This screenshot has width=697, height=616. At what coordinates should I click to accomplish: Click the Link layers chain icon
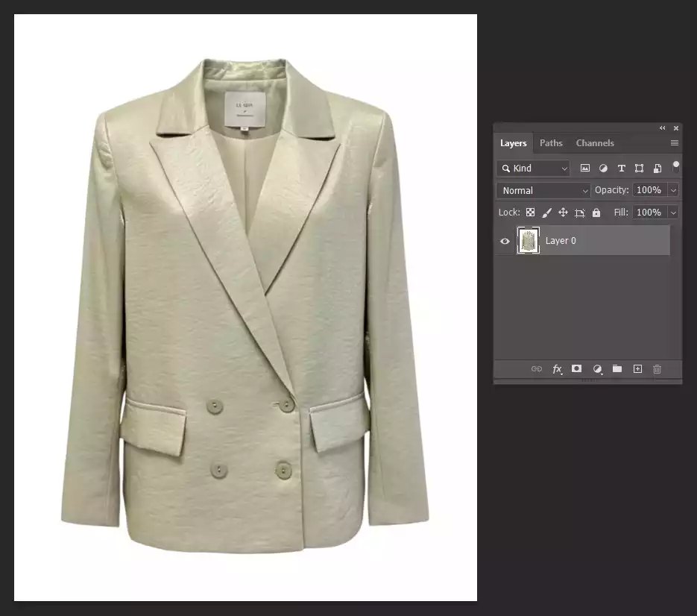pos(537,368)
